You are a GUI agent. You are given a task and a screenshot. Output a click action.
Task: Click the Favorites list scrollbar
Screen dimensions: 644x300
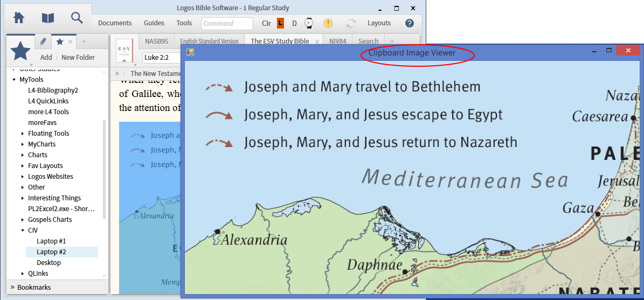click(104, 168)
